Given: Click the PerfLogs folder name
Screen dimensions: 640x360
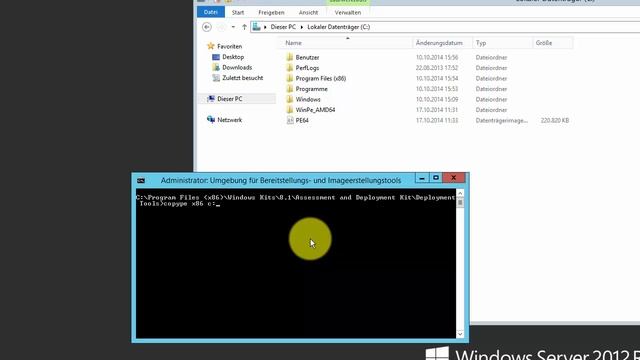Looking at the screenshot, I should coord(307,68).
